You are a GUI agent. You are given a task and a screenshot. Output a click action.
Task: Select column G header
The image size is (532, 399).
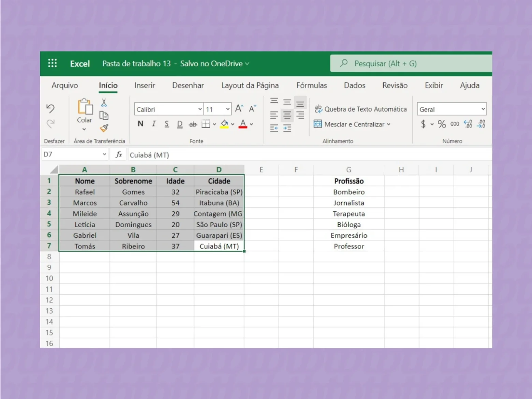pos(349,169)
